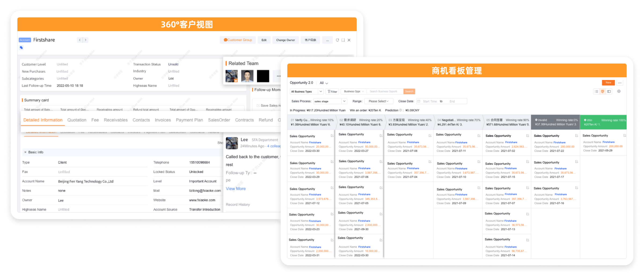Click the orange New button

click(608, 83)
